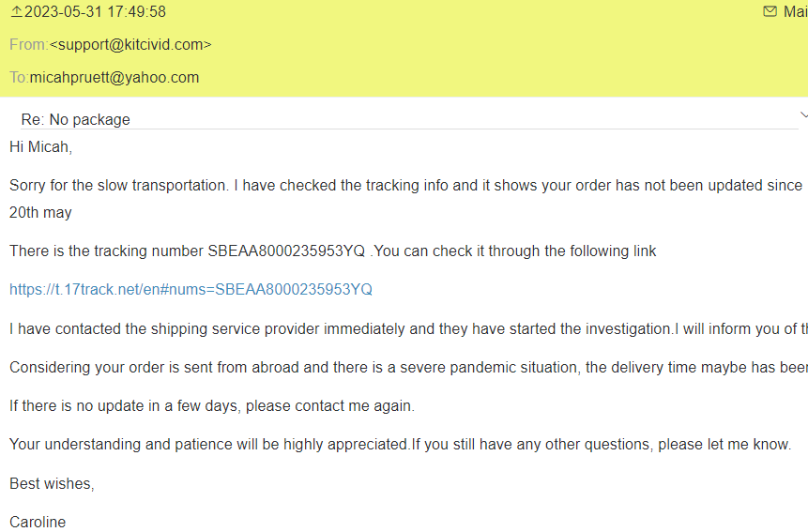Click the "20th may" text line
This screenshot has height=532, width=808.
[x=40, y=212]
